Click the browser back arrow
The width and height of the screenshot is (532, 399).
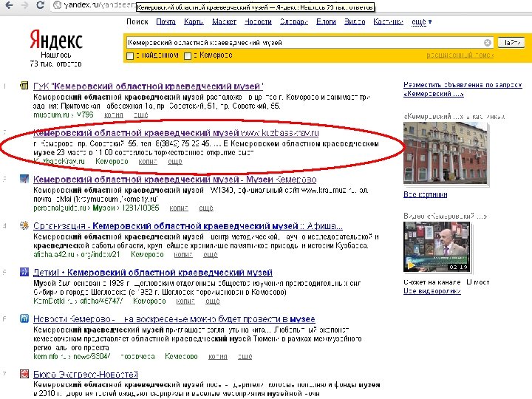pos(9,5)
